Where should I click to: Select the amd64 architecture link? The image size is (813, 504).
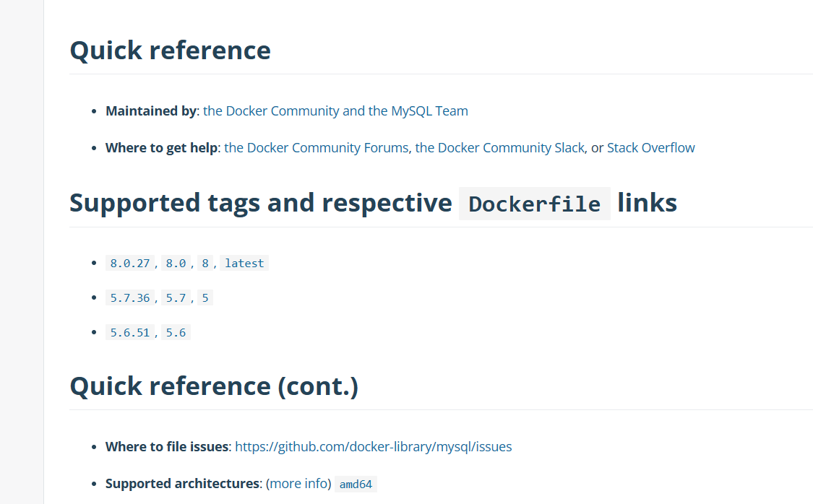(x=356, y=484)
